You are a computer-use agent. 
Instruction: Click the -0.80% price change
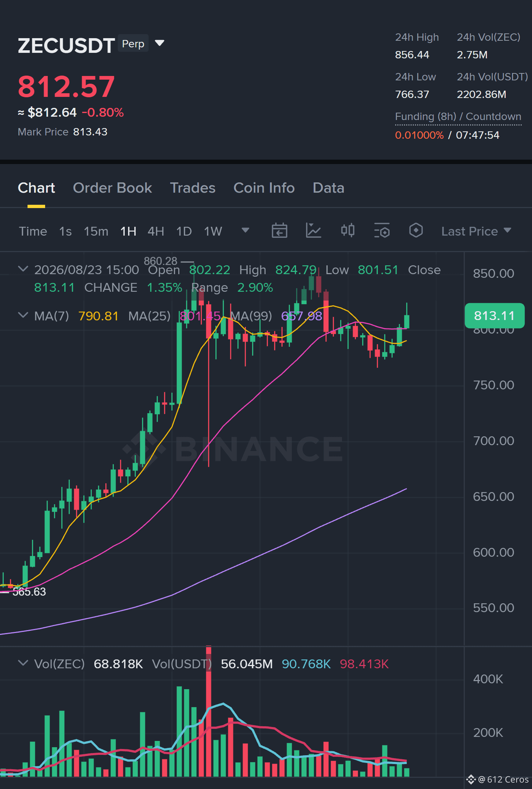pos(103,113)
